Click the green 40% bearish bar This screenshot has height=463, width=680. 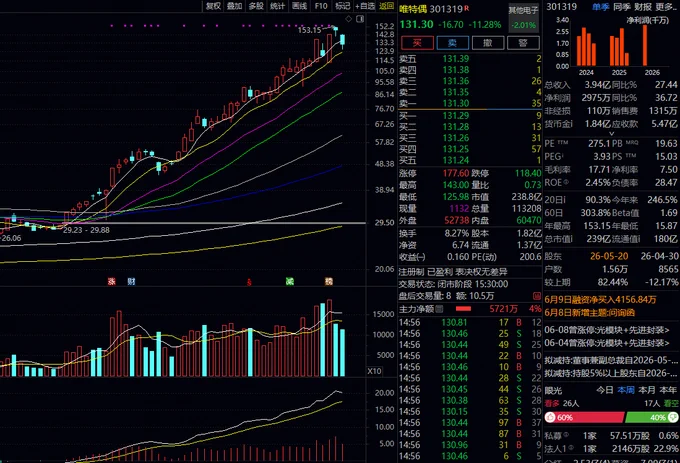652,417
